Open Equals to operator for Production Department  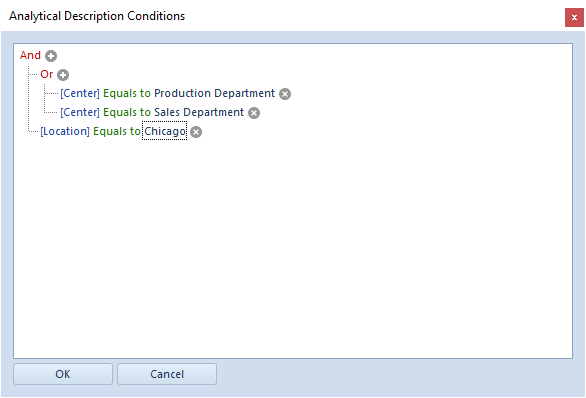(x=127, y=93)
